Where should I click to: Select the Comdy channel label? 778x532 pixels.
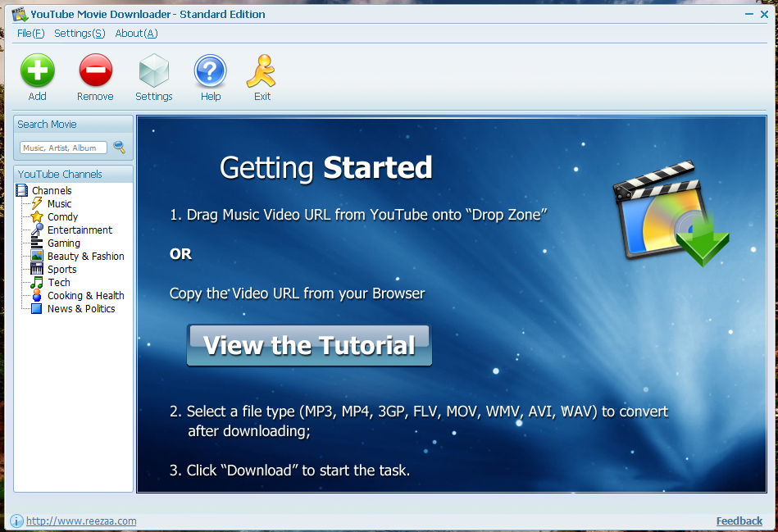click(62, 217)
